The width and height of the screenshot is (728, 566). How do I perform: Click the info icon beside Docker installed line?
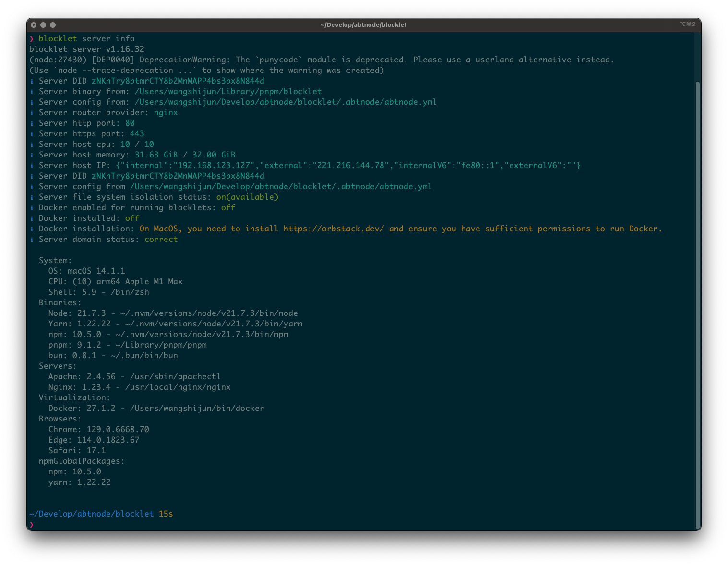(x=32, y=218)
